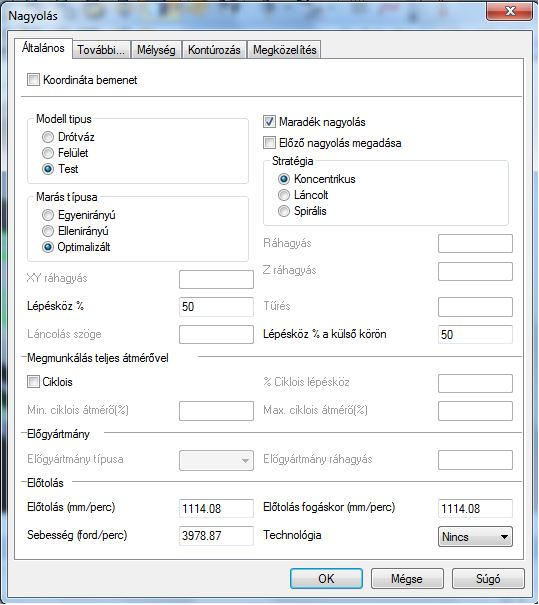The height and width of the screenshot is (605, 539).
Task: Close the Nagyolás dialog window
Action: click(510, 10)
